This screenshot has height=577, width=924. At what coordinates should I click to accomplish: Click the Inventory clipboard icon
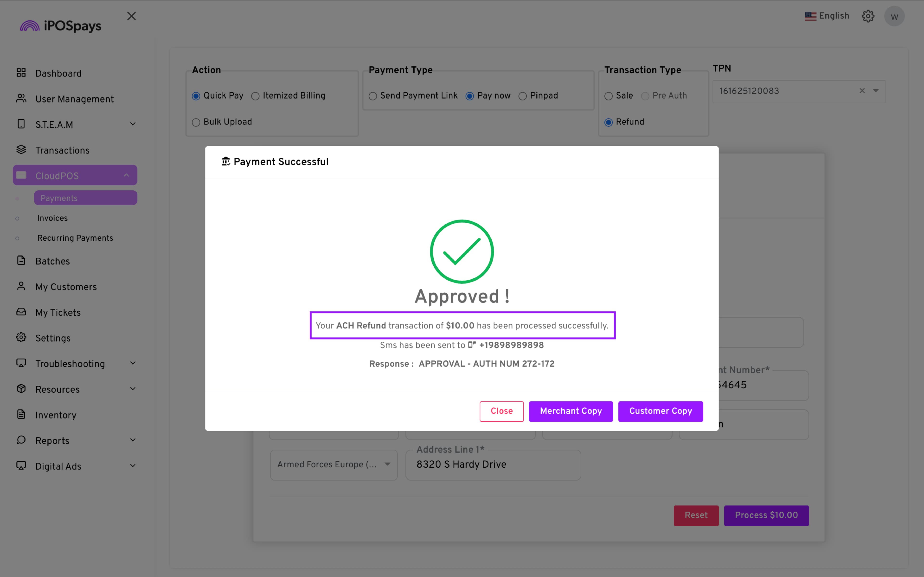21,414
